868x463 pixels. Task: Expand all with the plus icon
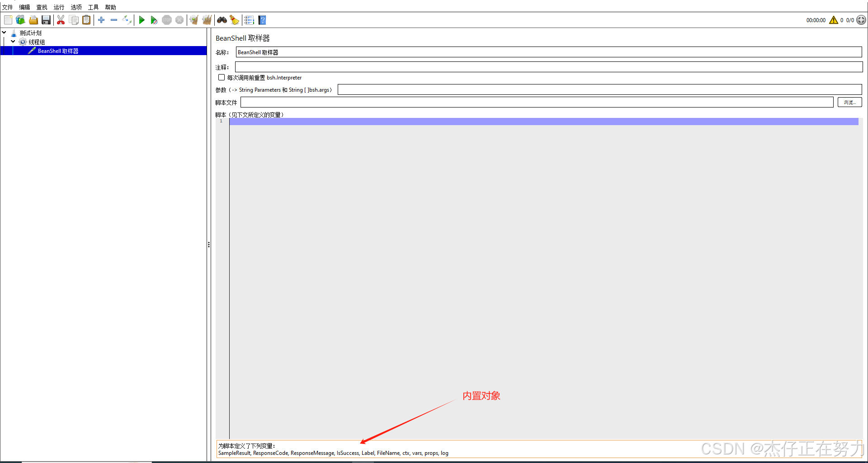click(101, 20)
